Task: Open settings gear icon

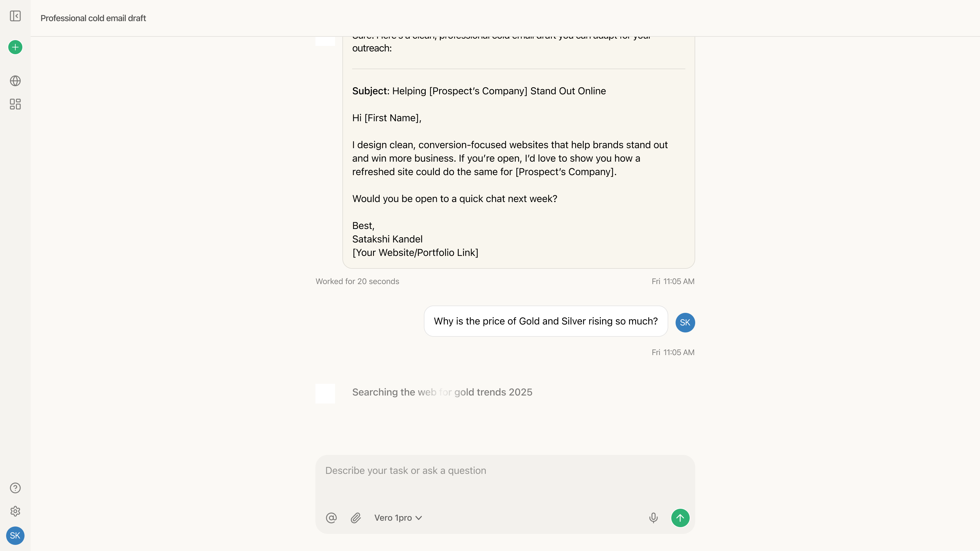Action: tap(15, 511)
